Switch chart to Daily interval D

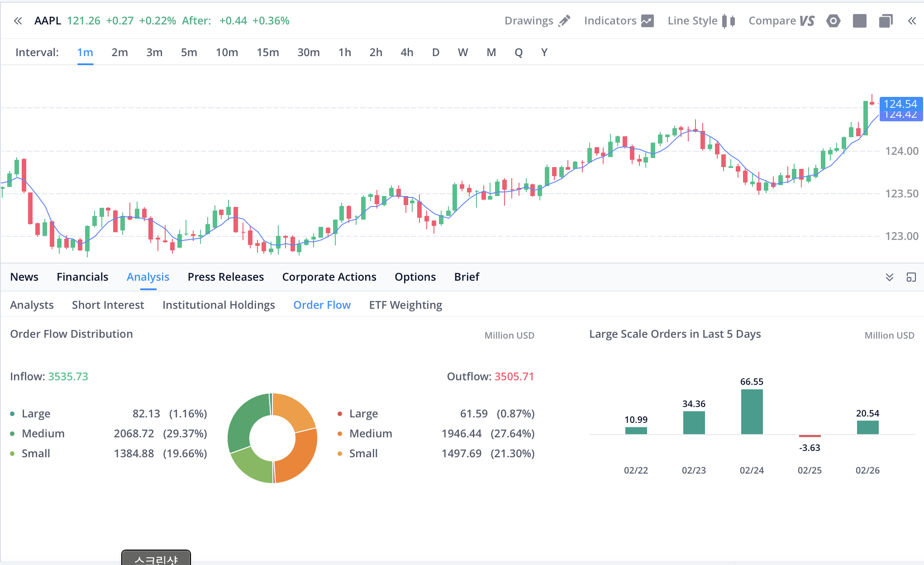point(436,53)
